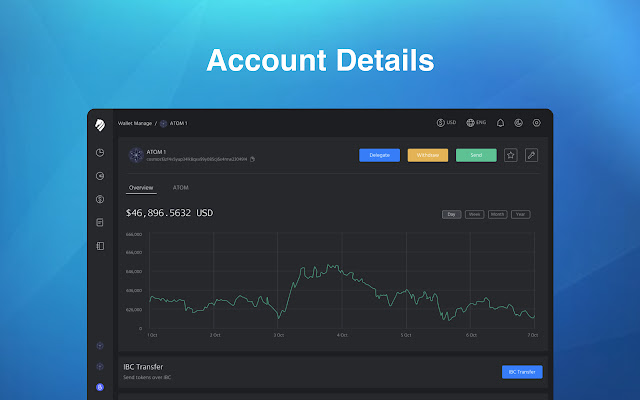Viewport: 640px width, 400px height.
Task: Click the 7 Oct axis label
Action: pos(533,335)
